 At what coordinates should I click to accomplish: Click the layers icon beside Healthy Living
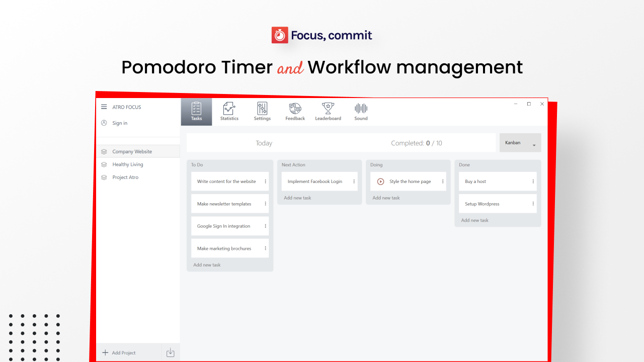tap(104, 164)
